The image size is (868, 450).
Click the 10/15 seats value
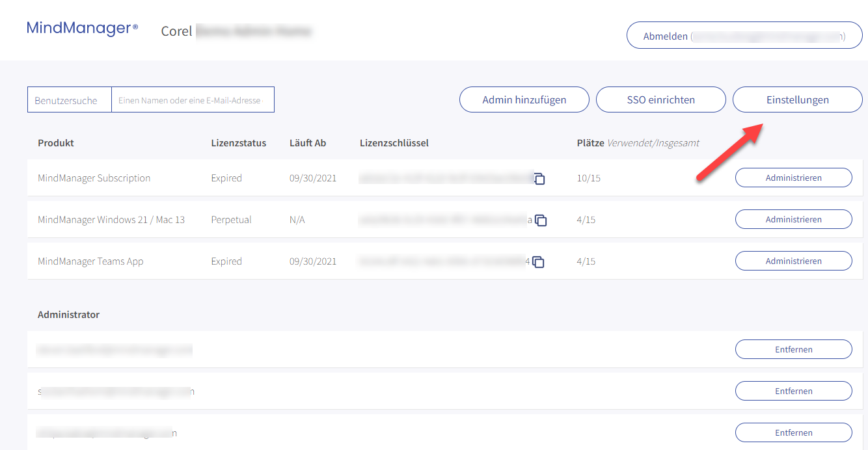tap(588, 178)
